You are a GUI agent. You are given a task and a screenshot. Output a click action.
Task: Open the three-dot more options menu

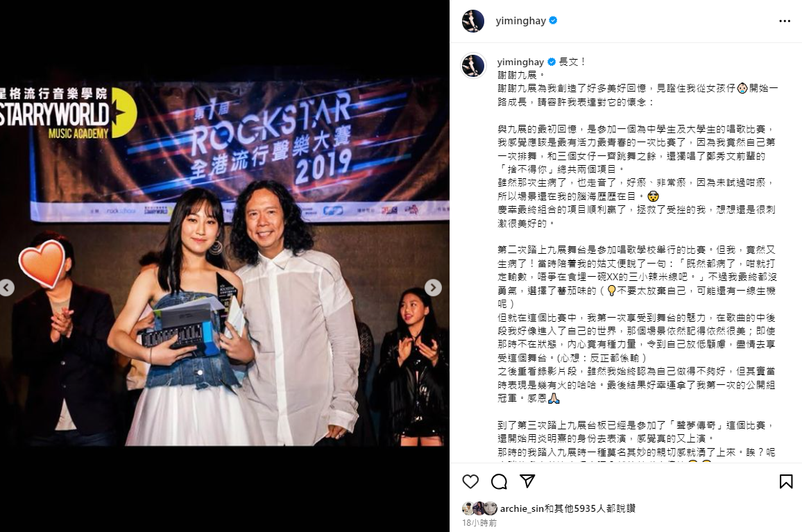point(785,21)
